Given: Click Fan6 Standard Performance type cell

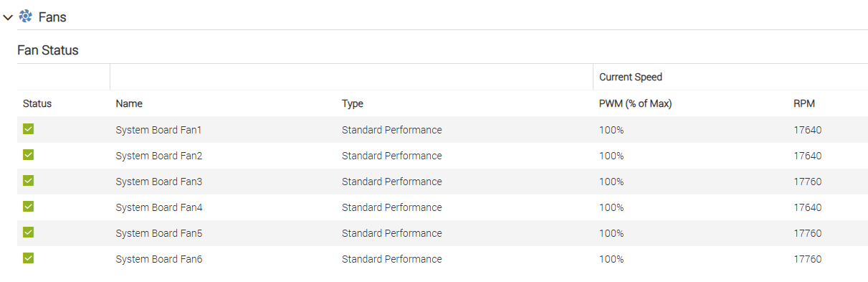Looking at the screenshot, I should [x=392, y=259].
